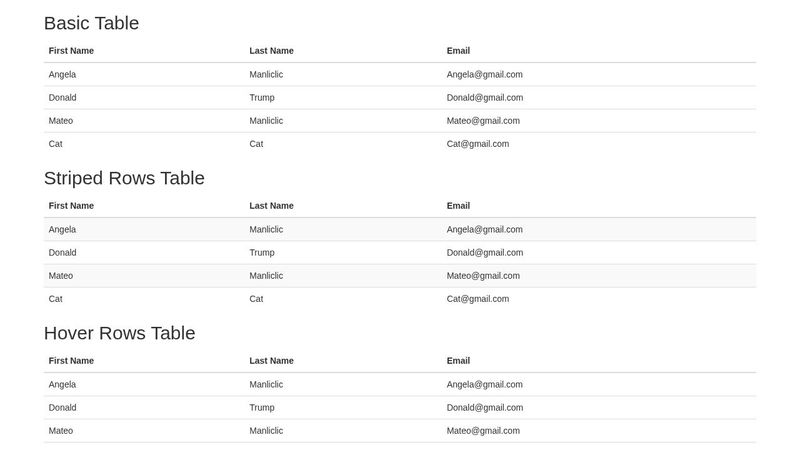Viewport: 800px width, 450px height.
Task: Click Trump cell in the Basic Table
Action: click(x=262, y=98)
